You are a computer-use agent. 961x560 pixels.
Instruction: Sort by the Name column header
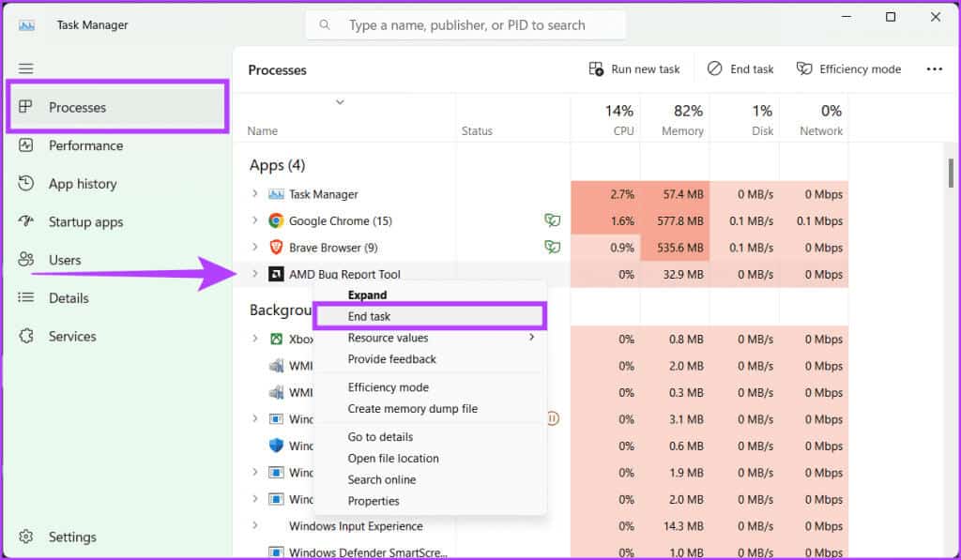pos(263,131)
